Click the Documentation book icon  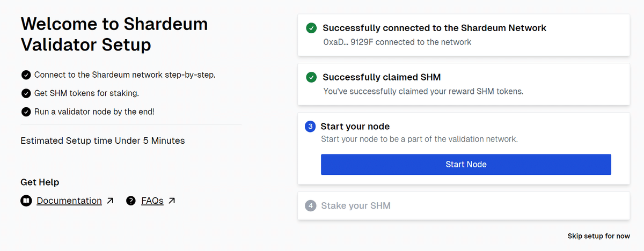(26, 201)
